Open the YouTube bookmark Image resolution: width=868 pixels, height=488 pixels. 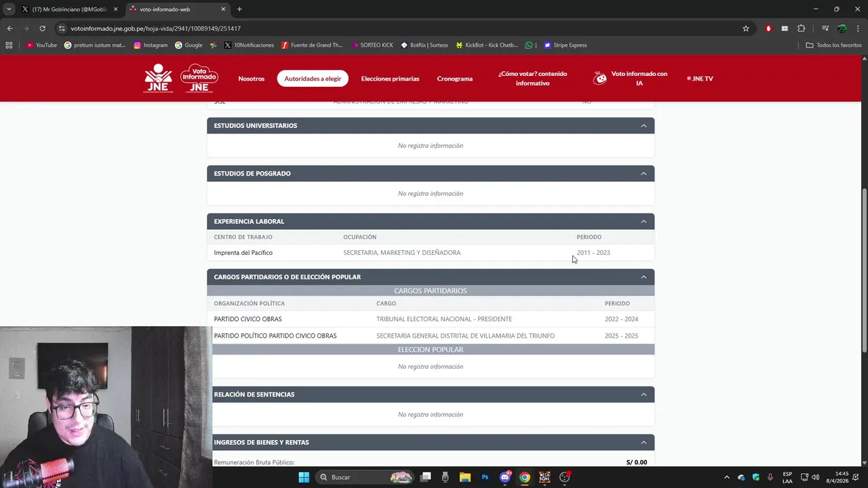click(42, 45)
